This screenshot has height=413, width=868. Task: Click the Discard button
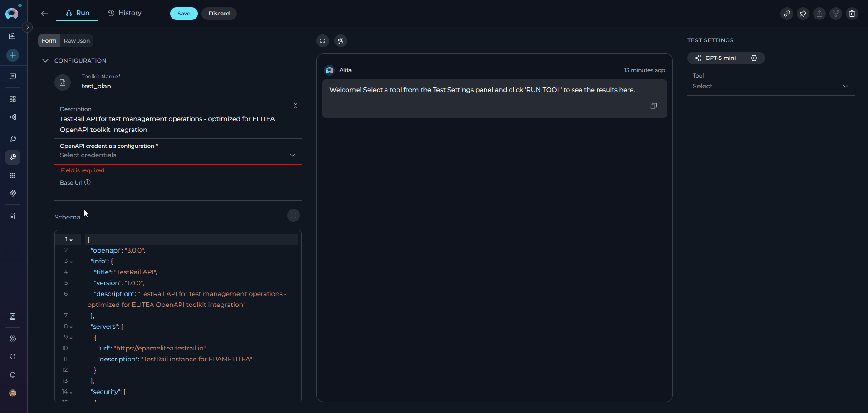pyautogui.click(x=219, y=14)
